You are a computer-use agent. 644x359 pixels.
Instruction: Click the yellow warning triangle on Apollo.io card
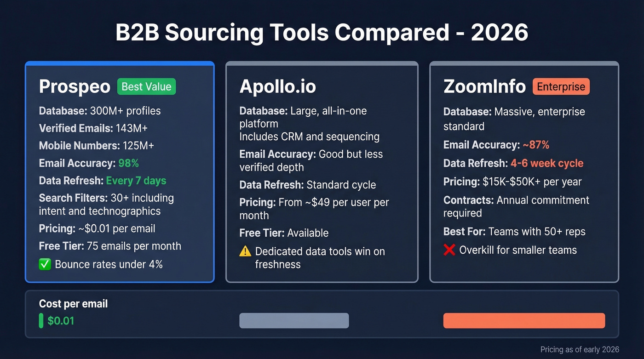pyautogui.click(x=245, y=251)
